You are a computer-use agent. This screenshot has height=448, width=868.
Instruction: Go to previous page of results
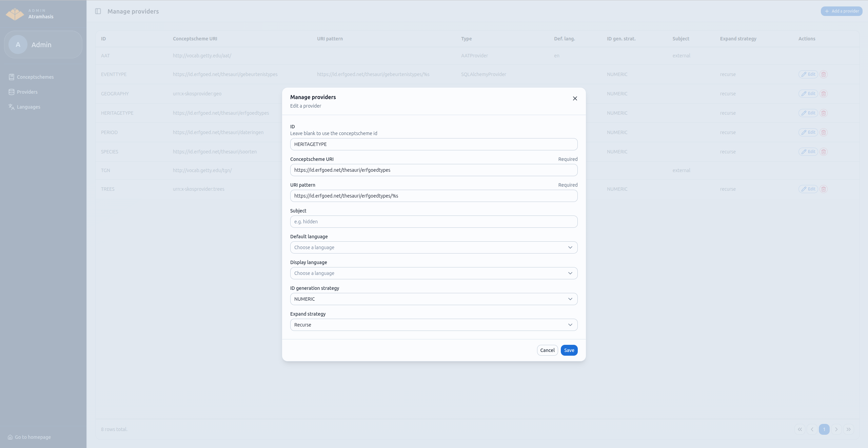click(812, 429)
